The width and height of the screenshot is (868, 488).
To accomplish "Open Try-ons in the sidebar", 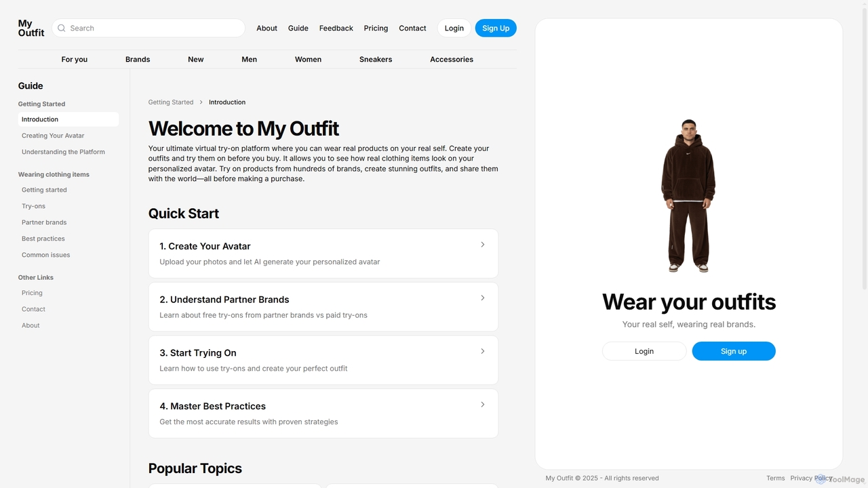I will (x=33, y=206).
